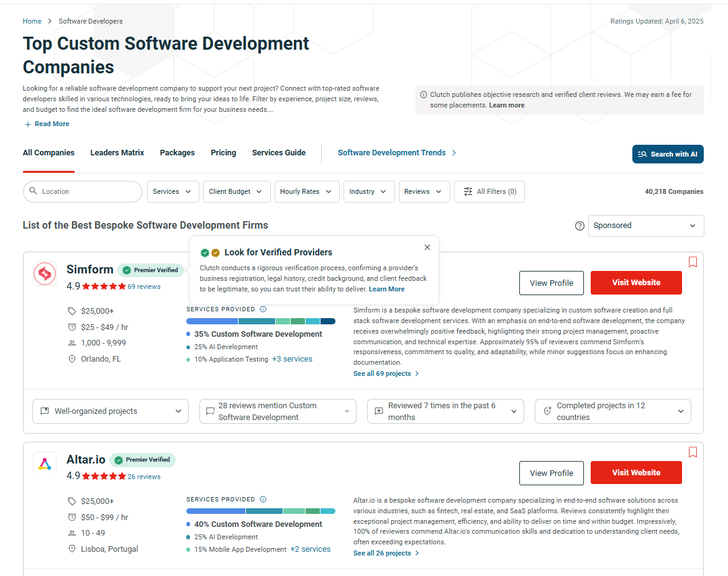Click the 40,218 Companies count
The height and width of the screenshot is (576, 728).
[674, 191]
